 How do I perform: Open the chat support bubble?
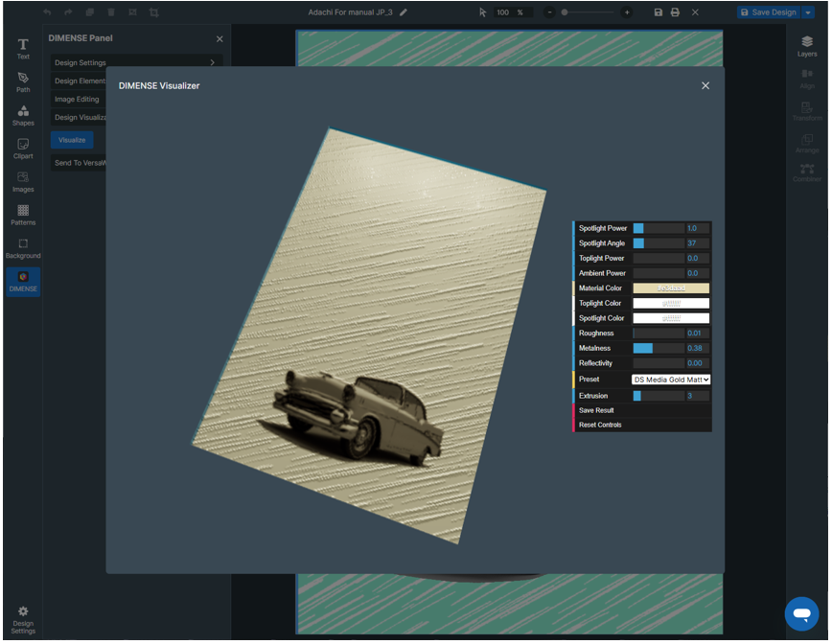point(801,613)
